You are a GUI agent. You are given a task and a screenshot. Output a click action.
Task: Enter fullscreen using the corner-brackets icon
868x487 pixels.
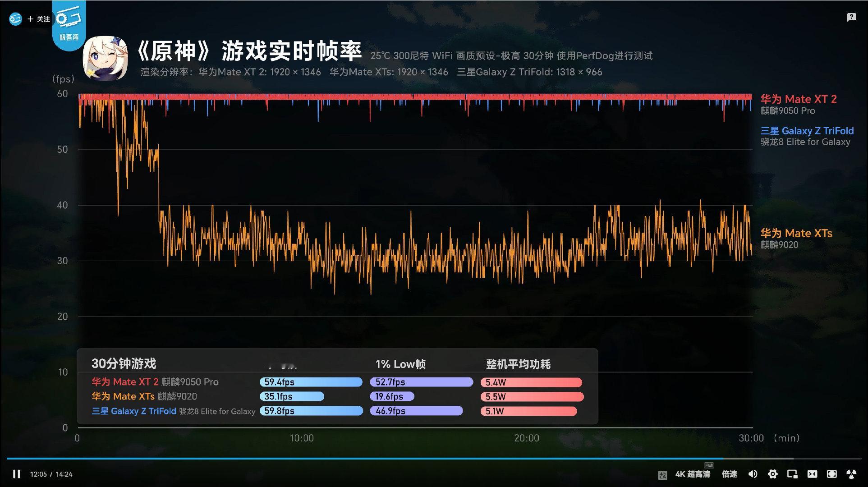831,474
